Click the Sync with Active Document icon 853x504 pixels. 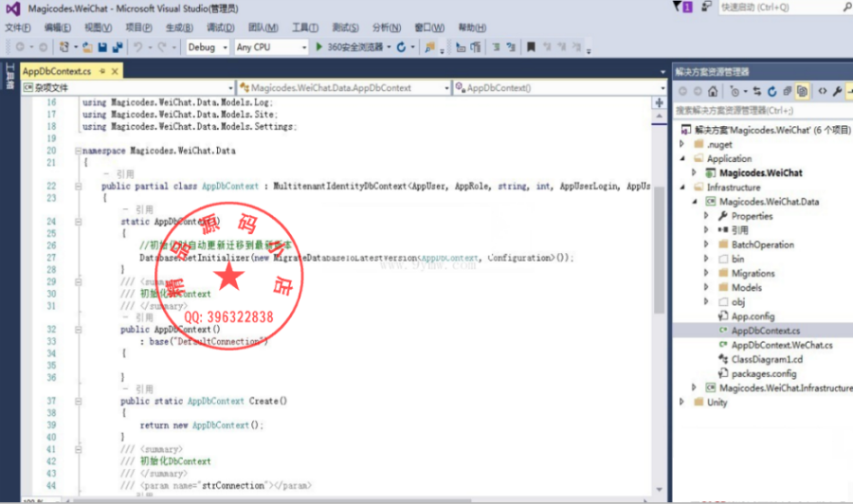[x=756, y=91]
